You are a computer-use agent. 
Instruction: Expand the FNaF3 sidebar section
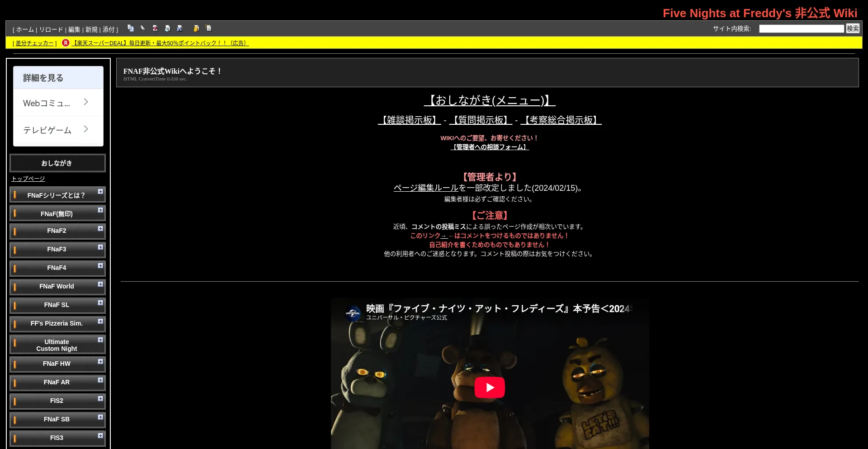(x=100, y=247)
